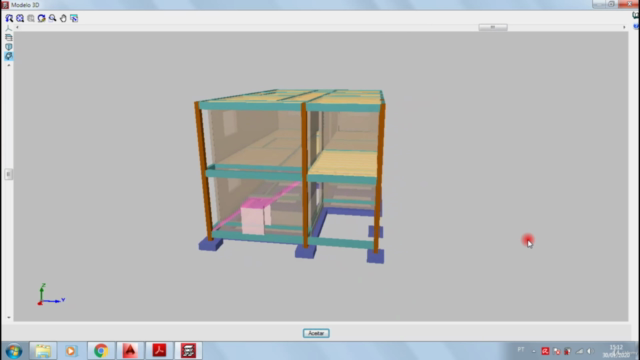This screenshot has height=360, width=640.
Task: Open the Windows Start menu
Action: point(14,351)
